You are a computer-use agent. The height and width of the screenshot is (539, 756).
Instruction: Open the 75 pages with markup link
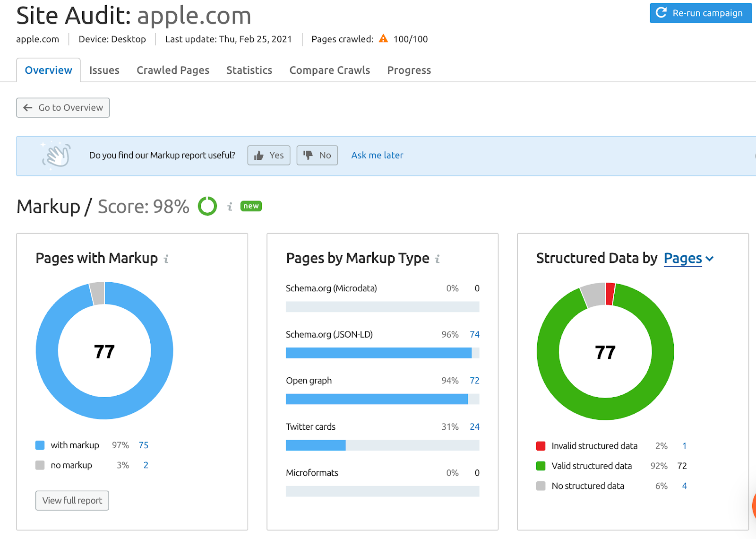144,445
